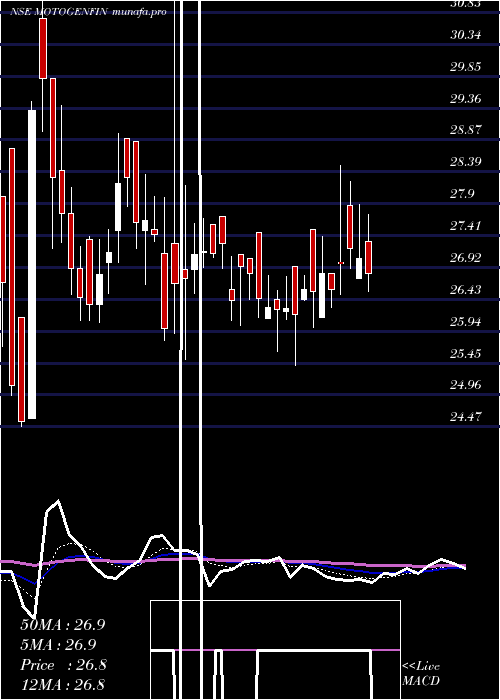This screenshot has height=700, width=500.
Task: Click the 28.39 price axis label
Action: coord(466,162)
